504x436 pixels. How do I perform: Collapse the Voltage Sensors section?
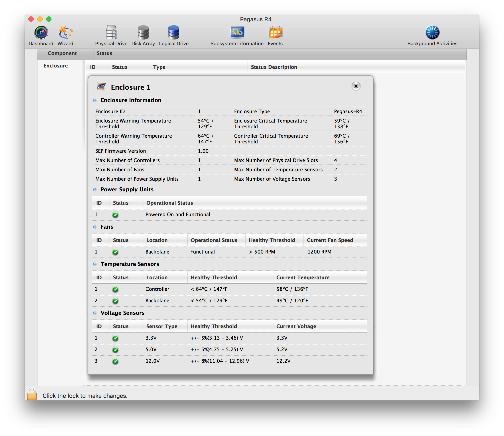[x=95, y=313]
